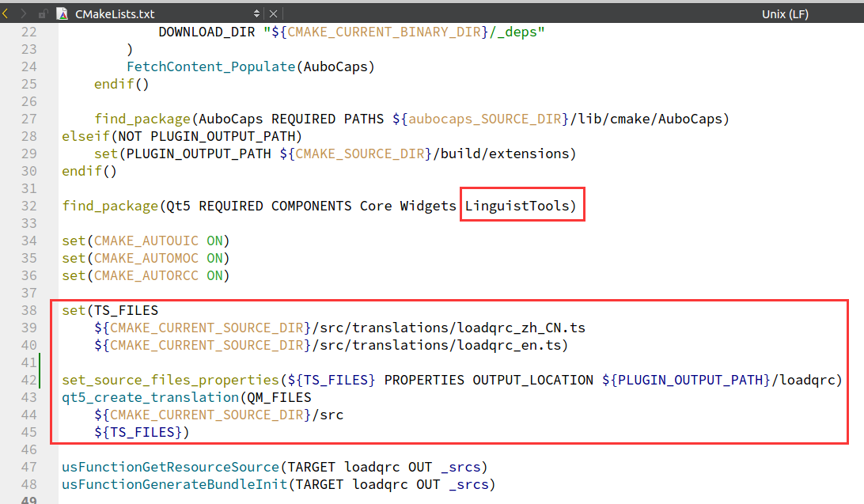The width and height of the screenshot is (864, 504).
Task: Click the ${PLUGIN_OUTPUT_PATH} variable on line 42
Action: pyautogui.click(x=686, y=380)
